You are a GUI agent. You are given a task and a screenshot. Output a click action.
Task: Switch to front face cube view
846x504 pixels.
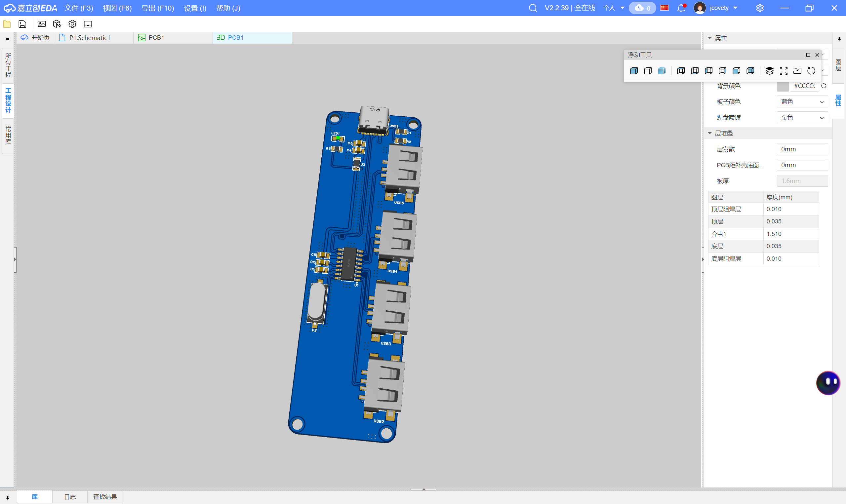point(736,71)
